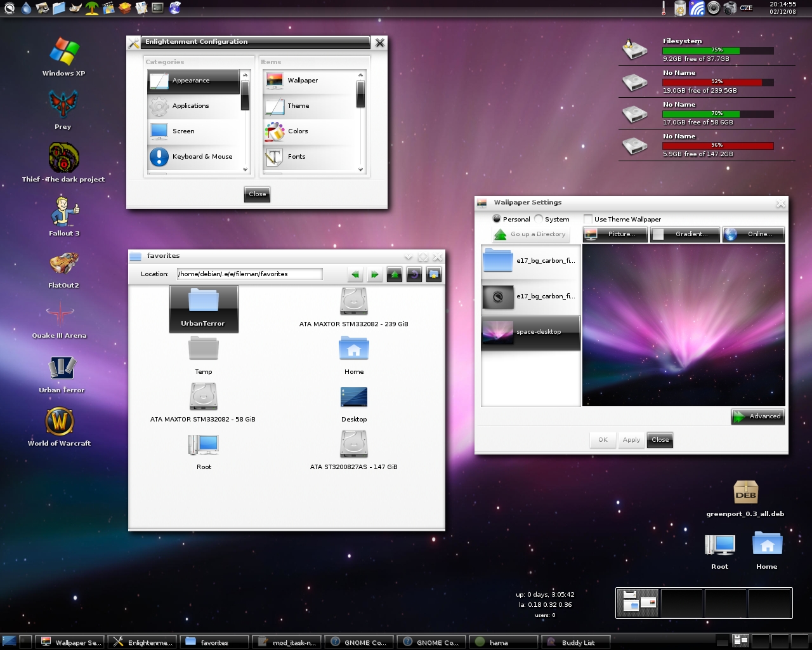Click Apply in Wallpaper Settings
812x650 pixels.
(631, 440)
